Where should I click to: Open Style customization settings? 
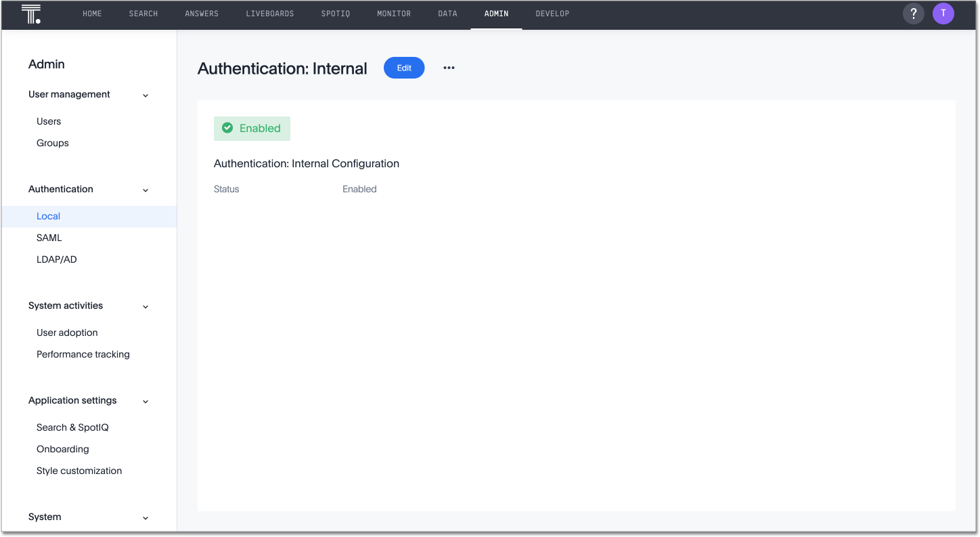pyautogui.click(x=79, y=471)
